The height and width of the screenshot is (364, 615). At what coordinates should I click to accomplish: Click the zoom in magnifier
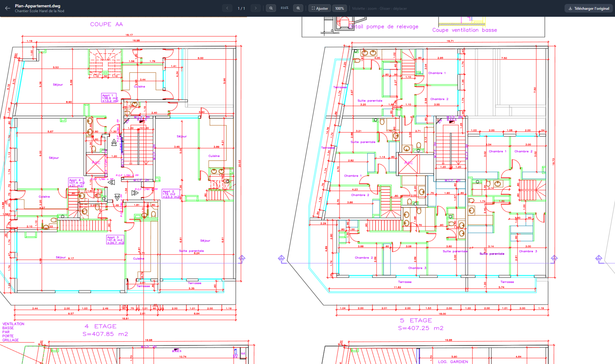click(x=298, y=8)
